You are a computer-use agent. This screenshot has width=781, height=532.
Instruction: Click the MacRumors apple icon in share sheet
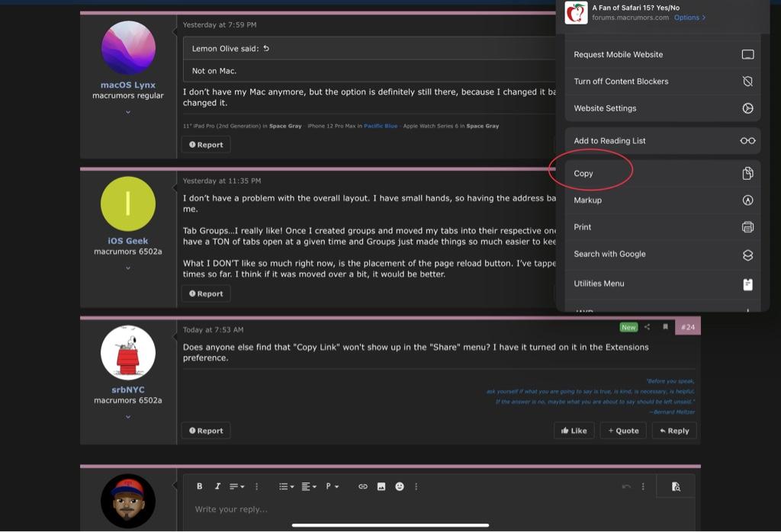[577, 12]
